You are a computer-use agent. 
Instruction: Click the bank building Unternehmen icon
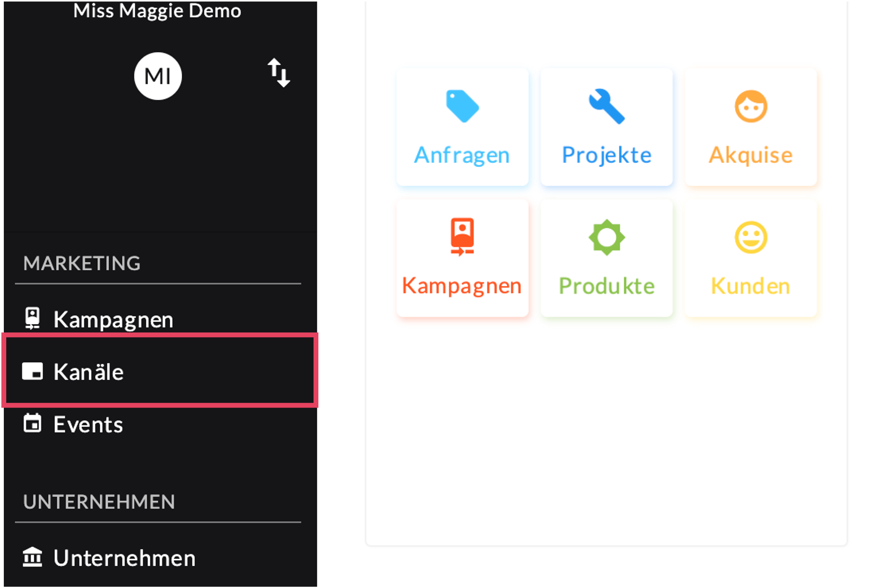32,557
